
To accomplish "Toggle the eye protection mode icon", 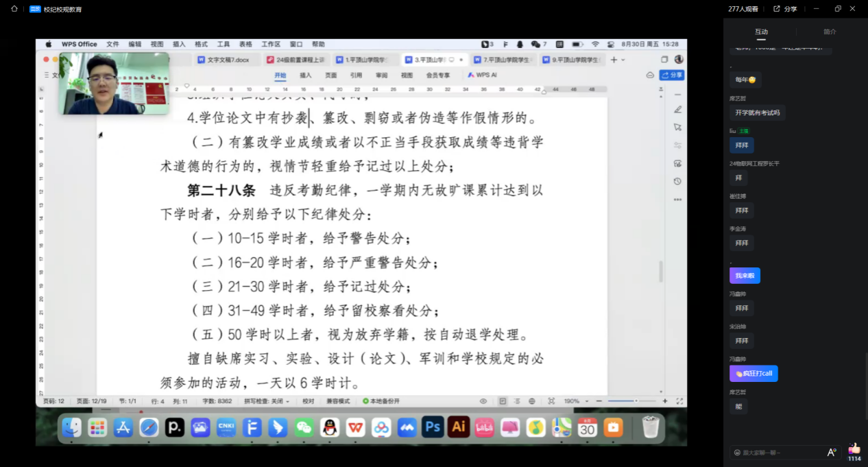I will pos(483,401).
